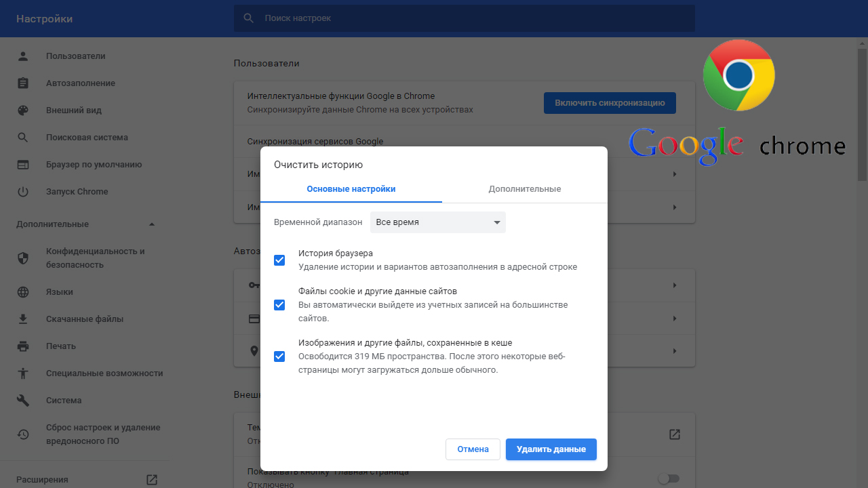Click the Конфиденциальность и безопасность shield icon
The height and width of the screenshot is (488, 868).
point(23,258)
